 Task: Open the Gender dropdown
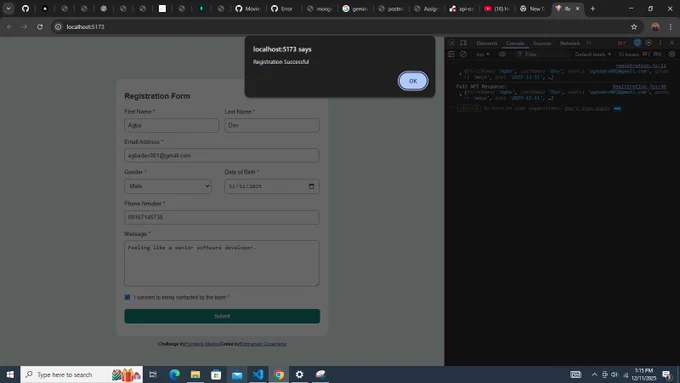click(168, 186)
